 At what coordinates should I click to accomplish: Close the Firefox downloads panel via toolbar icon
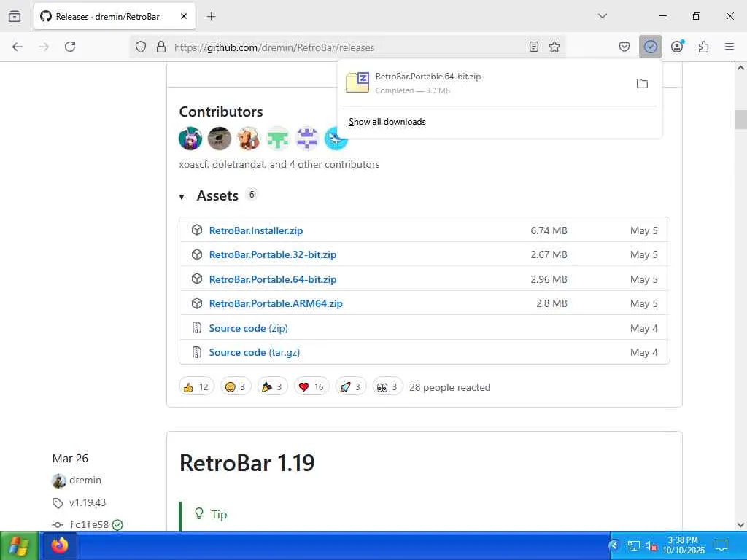[x=650, y=47]
